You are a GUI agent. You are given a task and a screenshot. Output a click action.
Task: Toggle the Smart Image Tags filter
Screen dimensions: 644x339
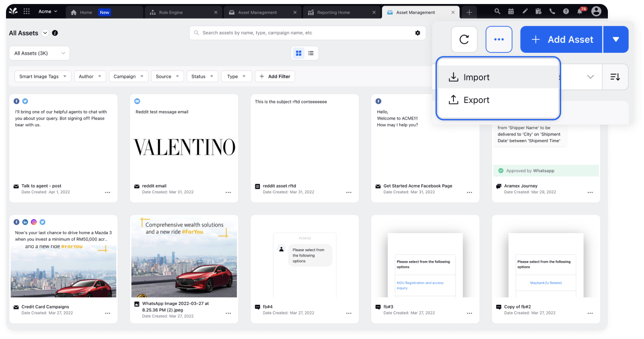43,76
